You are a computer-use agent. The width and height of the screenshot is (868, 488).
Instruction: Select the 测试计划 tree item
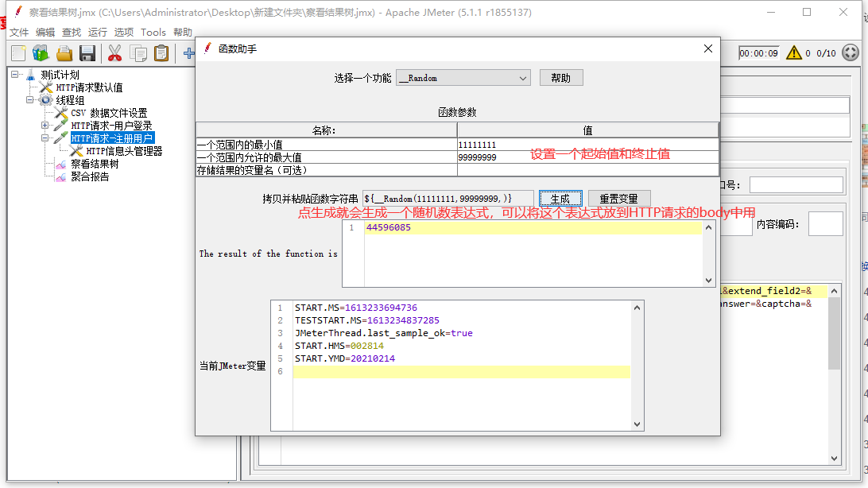[x=60, y=75]
